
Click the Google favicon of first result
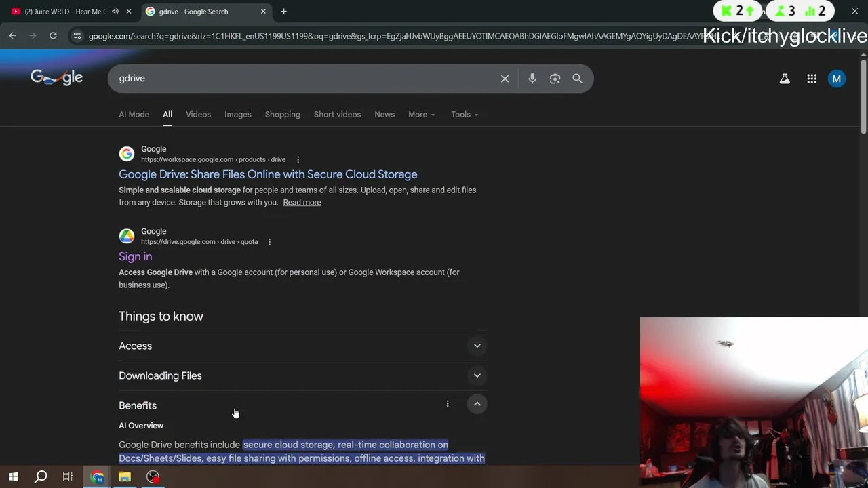click(127, 154)
